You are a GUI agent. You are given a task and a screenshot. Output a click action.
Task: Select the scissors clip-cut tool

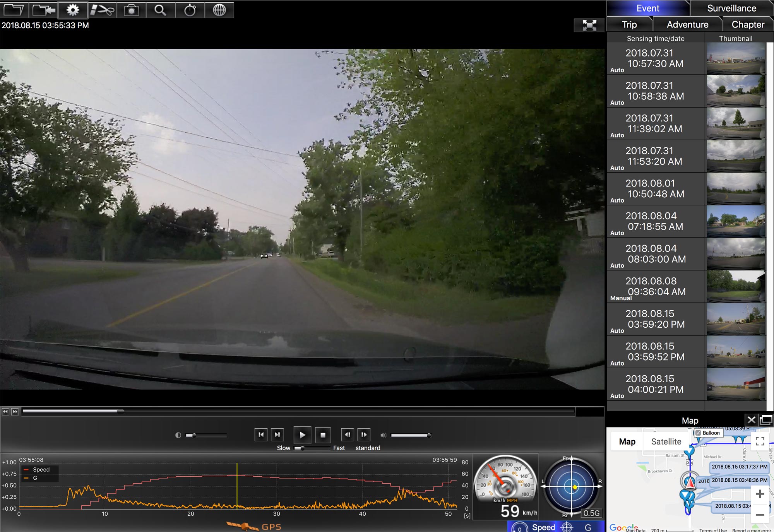102,10
